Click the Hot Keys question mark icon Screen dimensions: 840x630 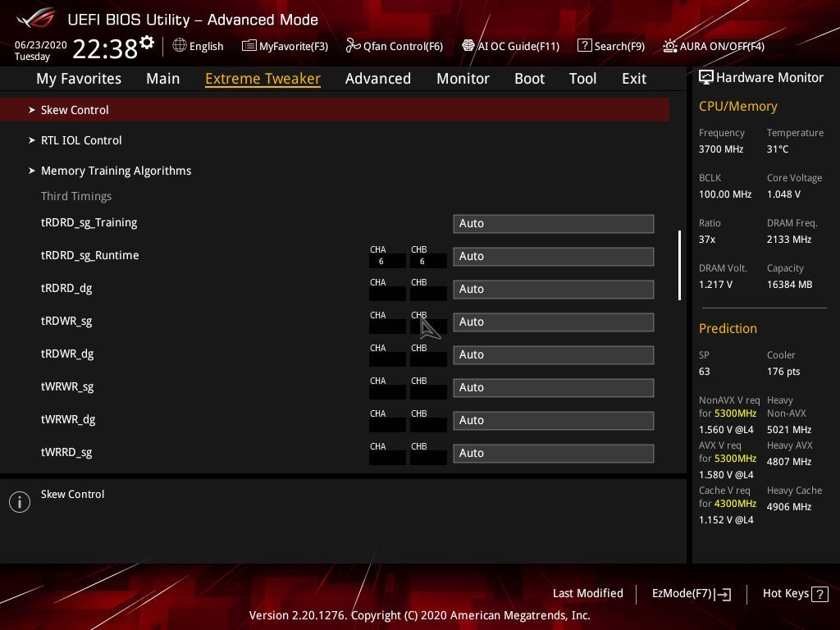(x=819, y=594)
